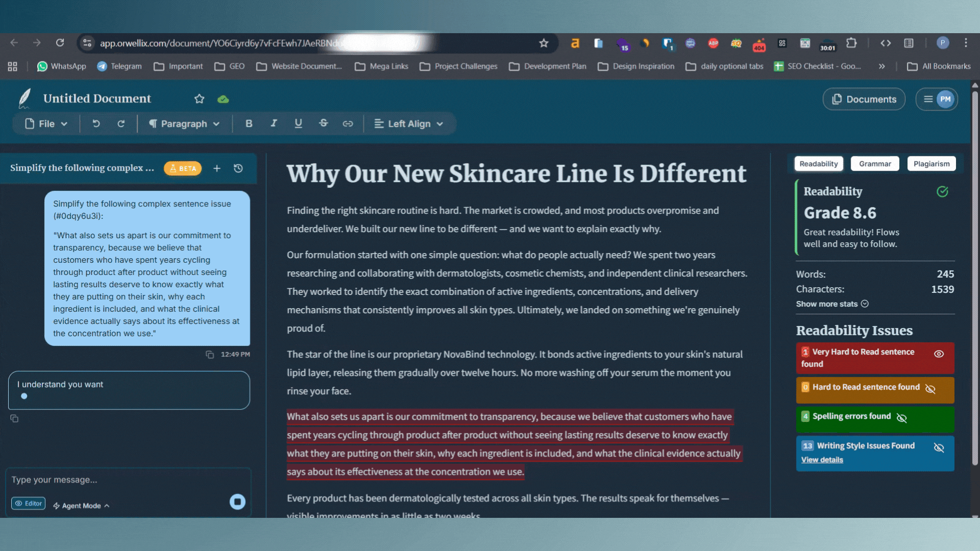Screen dimensions: 980x551
Task: Show more stats in the Readability panel
Action: point(832,304)
